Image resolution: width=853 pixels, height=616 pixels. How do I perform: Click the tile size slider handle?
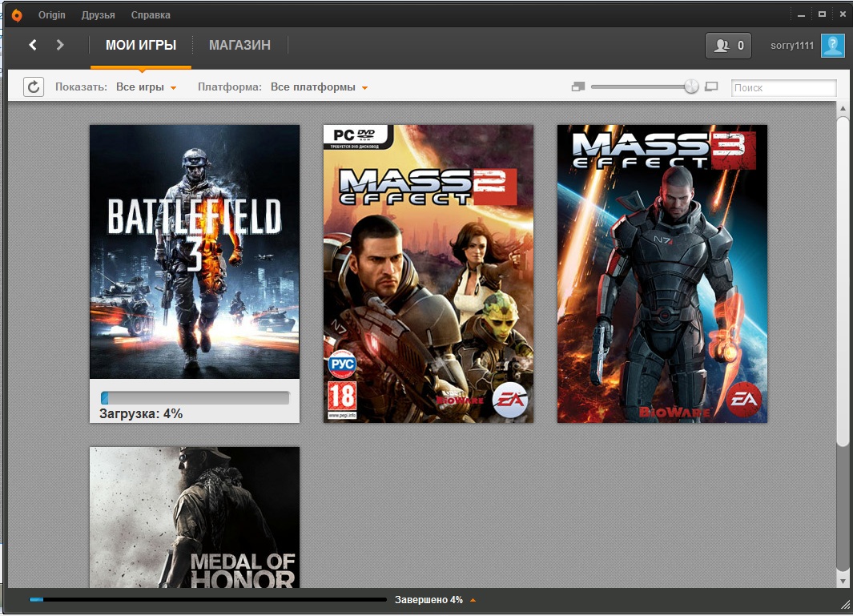point(691,87)
